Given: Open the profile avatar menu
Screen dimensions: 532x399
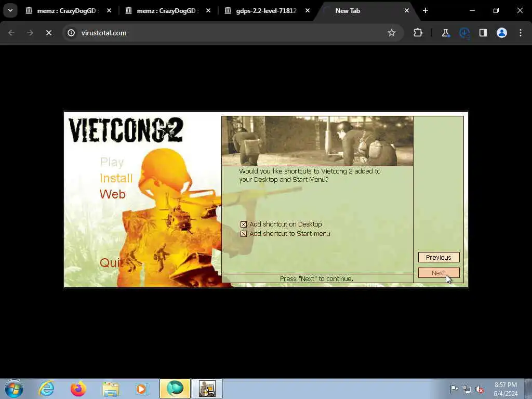Looking at the screenshot, I should point(502,33).
